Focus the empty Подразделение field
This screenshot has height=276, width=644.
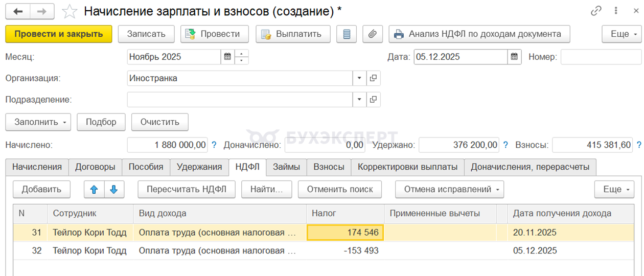click(240, 99)
